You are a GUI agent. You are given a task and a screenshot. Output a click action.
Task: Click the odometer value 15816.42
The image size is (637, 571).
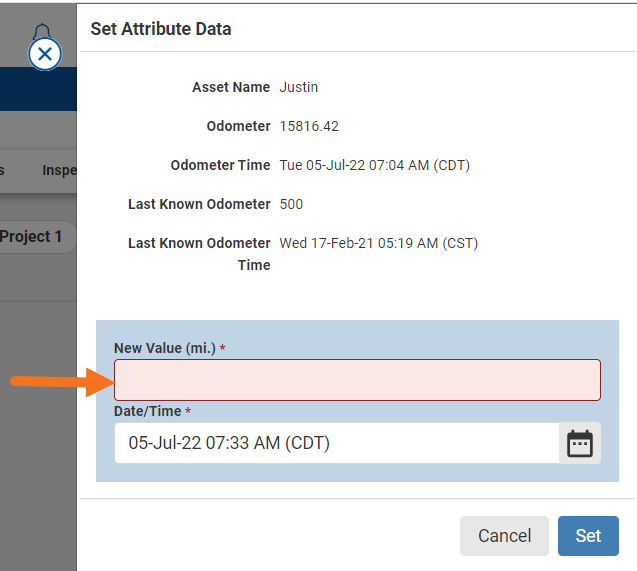click(x=310, y=126)
